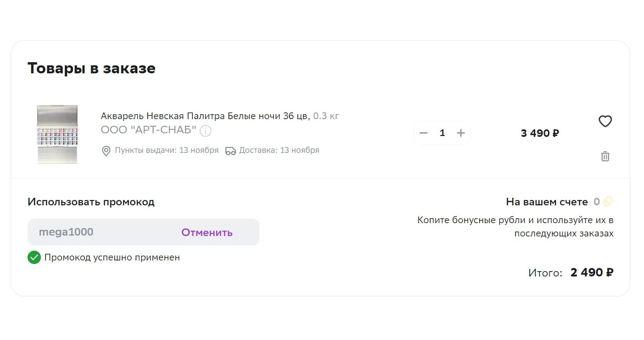644x340 pixels.
Task: Cancel promo code via Отменить
Action: click(x=207, y=232)
